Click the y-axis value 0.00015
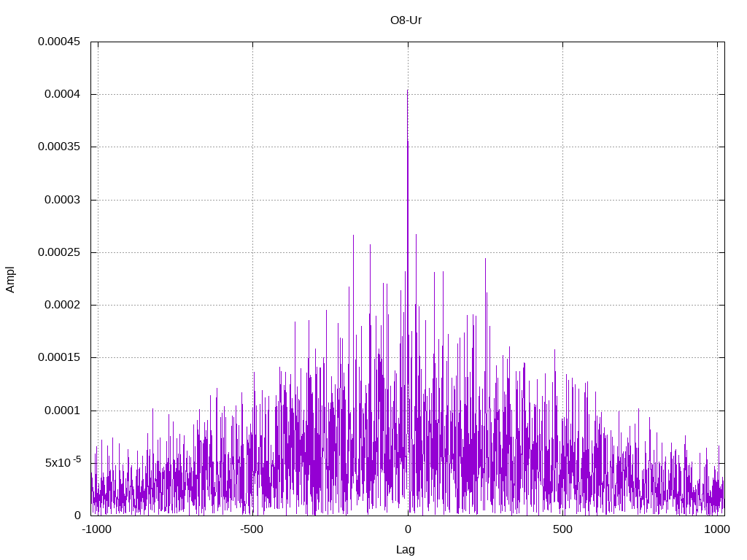Viewport: 747px width, 560px height. click(x=59, y=357)
